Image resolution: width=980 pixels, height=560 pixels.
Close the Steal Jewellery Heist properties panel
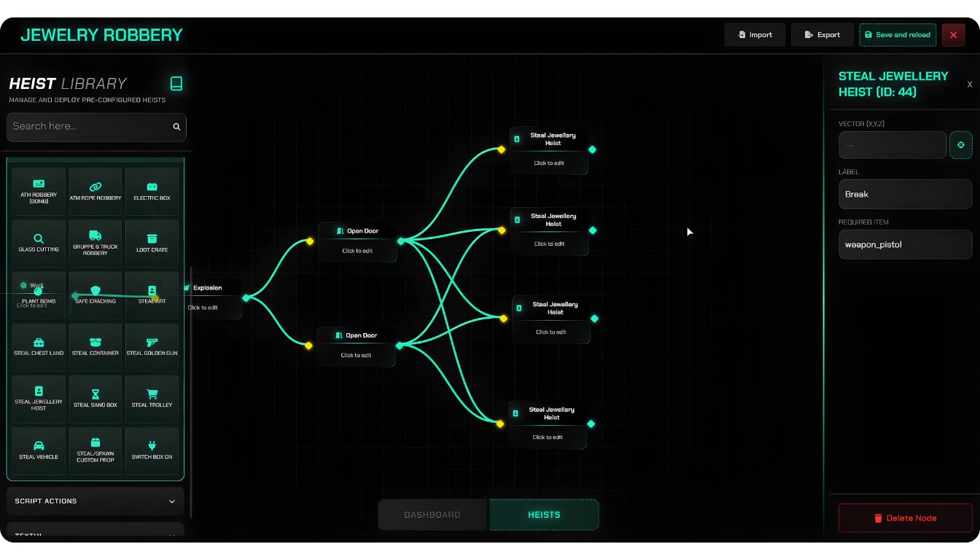point(969,85)
